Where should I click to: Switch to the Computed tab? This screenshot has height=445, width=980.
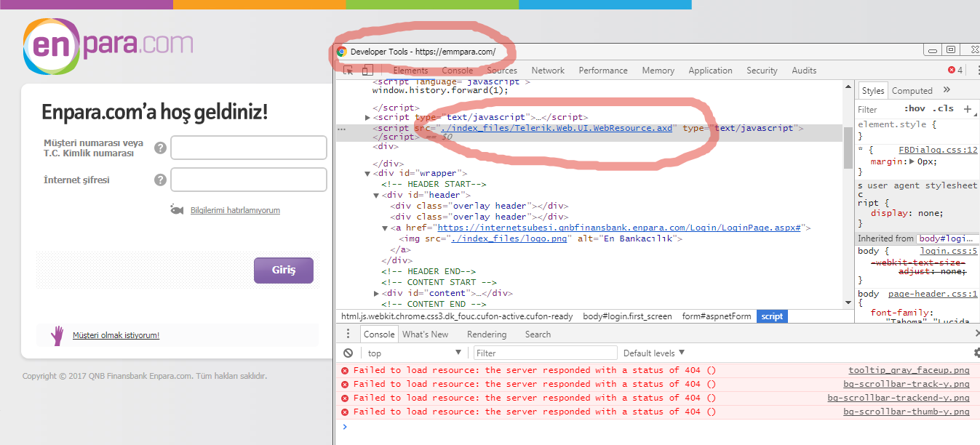click(x=912, y=91)
